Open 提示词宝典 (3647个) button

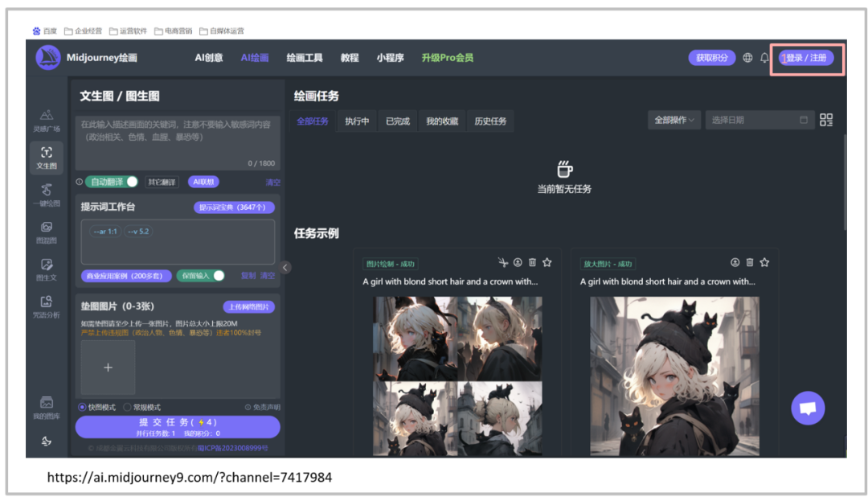point(234,207)
